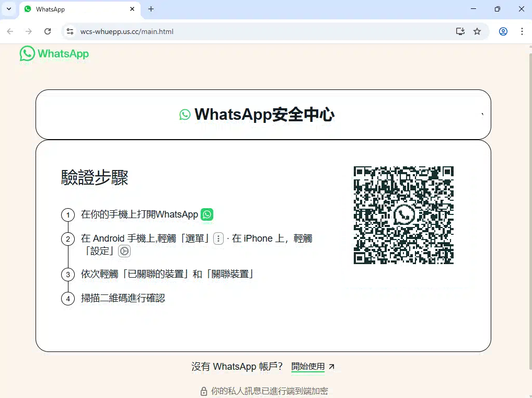The image size is (532, 398).
Task: Open site information icon in address bar
Action: click(70, 31)
